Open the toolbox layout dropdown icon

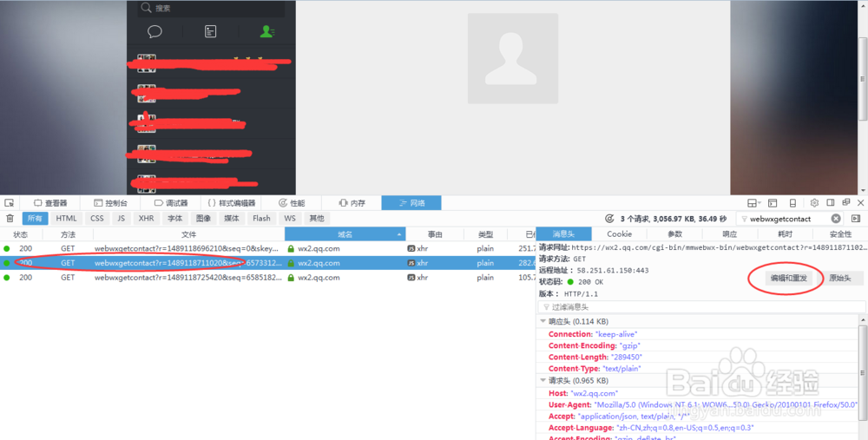753,203
